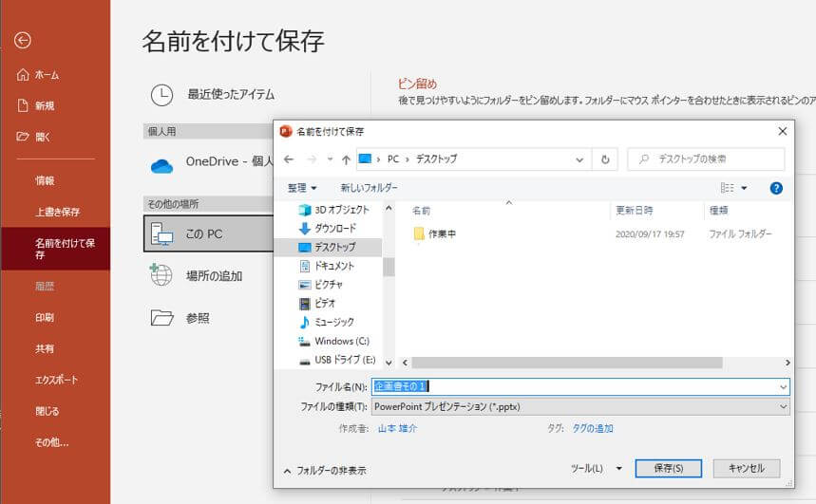The height and width of the screenshot is (504, 816).
Task: Open 最近使ったアイテム clock entry
Action: tap(213, 95)
